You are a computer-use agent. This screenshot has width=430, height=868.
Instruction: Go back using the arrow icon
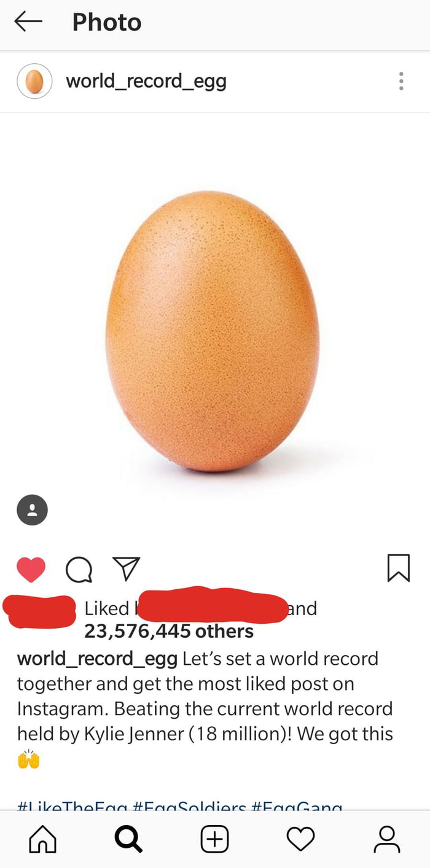coord(28,22)
